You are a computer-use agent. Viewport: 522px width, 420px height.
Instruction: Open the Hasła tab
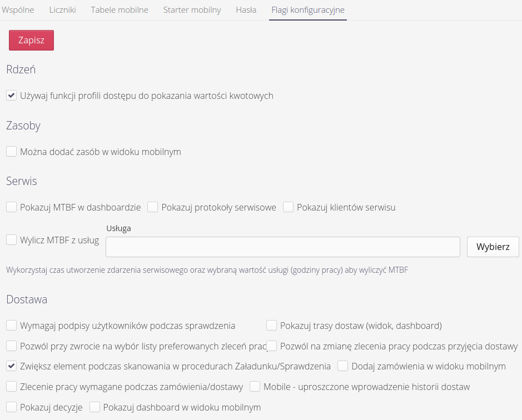[x=246, y=10]
